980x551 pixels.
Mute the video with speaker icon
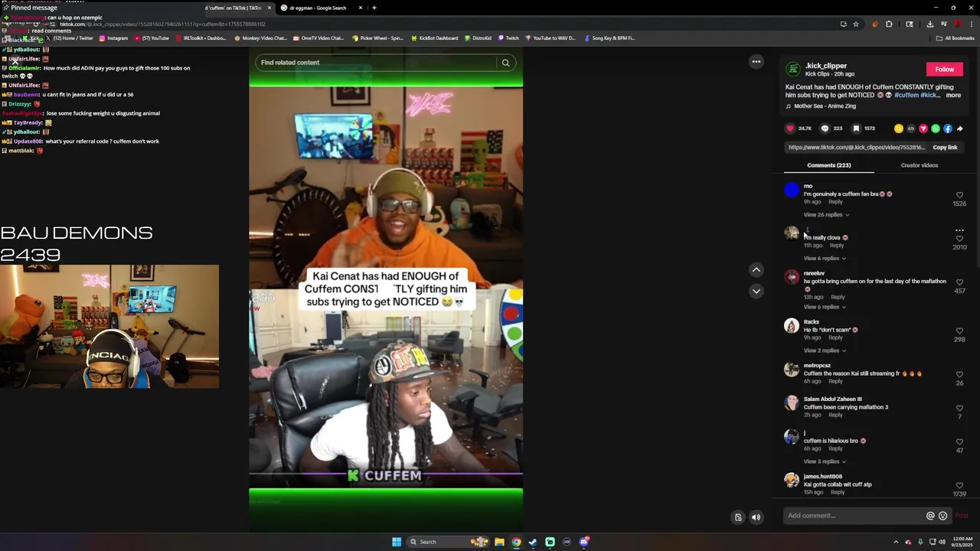(756, 517)
